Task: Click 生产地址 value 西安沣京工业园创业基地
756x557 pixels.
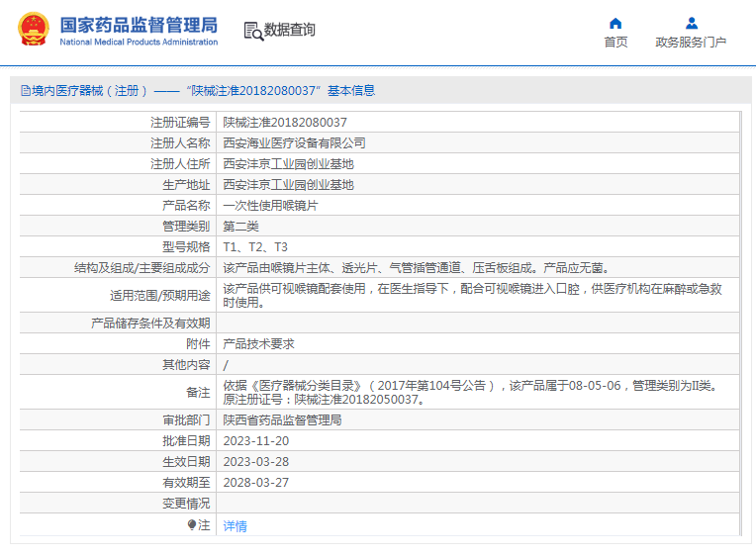Action: pos(288,185)
